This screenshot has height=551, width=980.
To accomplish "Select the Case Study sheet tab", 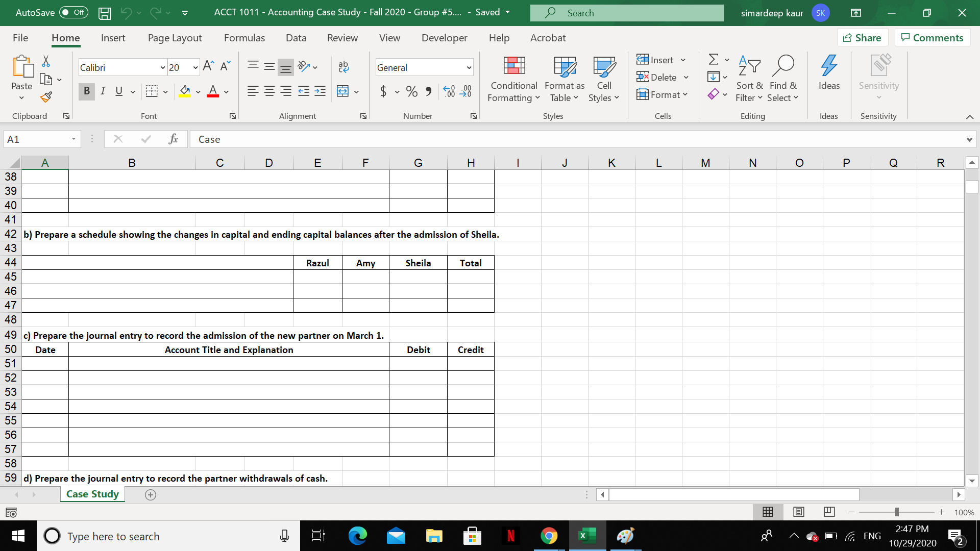I will coord(92,494).
